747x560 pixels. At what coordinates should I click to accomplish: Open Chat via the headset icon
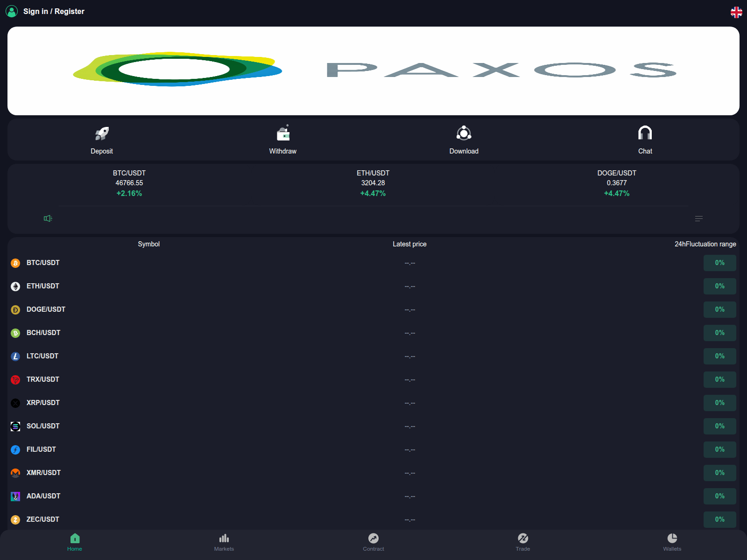point(645,133)
